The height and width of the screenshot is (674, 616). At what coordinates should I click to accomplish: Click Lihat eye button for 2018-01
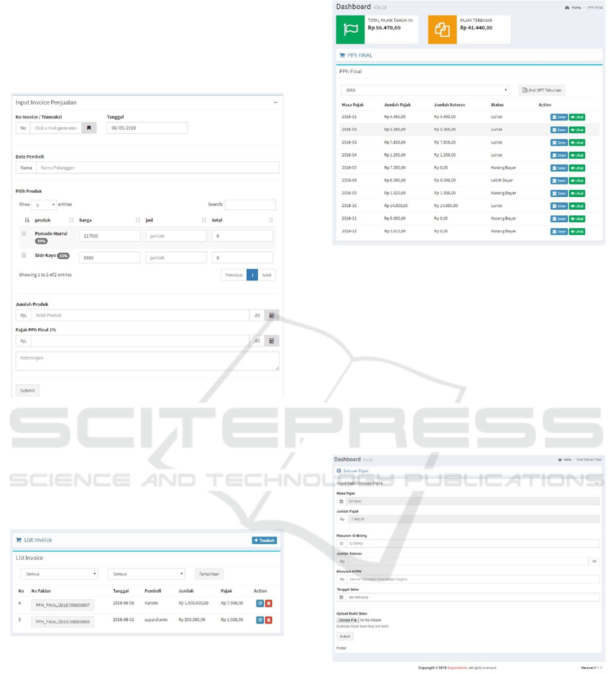[x=577, y=117]
